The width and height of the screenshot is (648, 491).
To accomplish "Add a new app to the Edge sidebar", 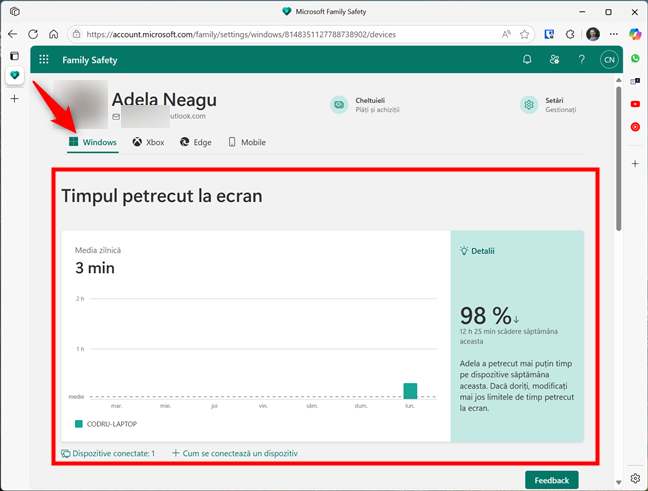I will [635, 164].
